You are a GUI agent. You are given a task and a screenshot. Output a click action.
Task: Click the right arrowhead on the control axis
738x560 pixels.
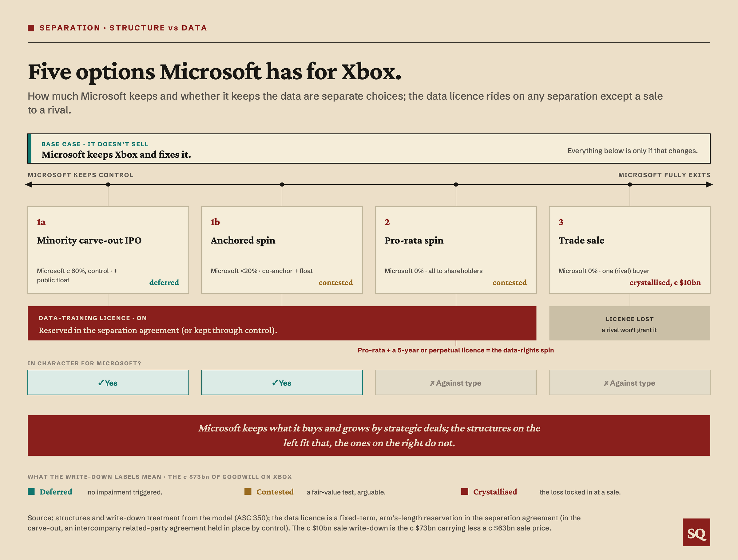(709, 185)
